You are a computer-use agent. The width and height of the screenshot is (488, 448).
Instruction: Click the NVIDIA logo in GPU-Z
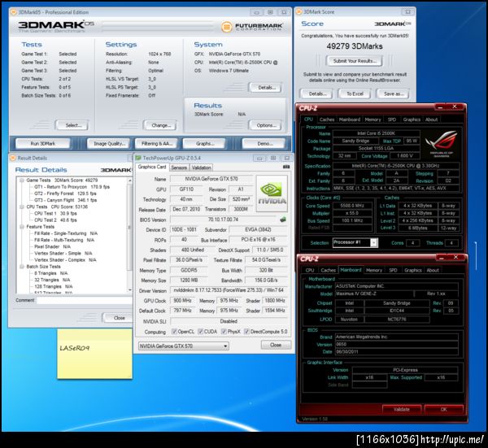(272, 194)
